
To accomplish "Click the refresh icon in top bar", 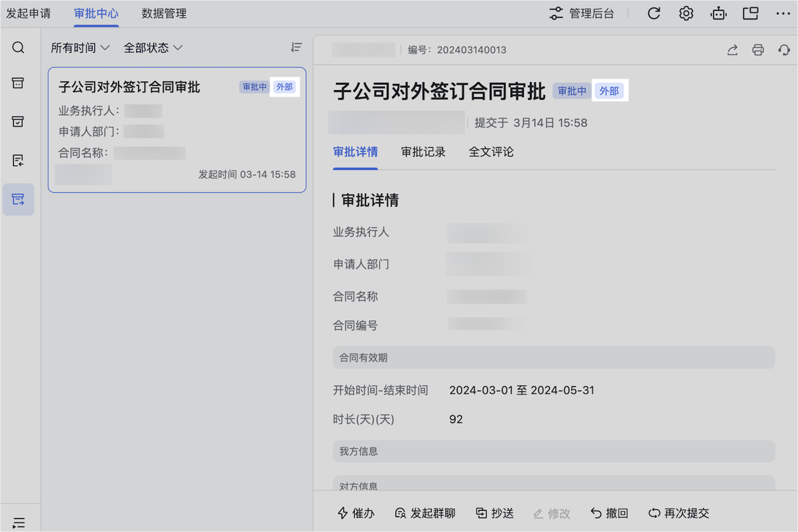I will [654, 14].
